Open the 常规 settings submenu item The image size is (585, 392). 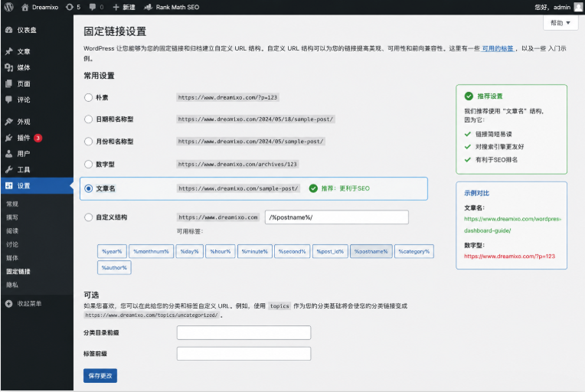12,204
